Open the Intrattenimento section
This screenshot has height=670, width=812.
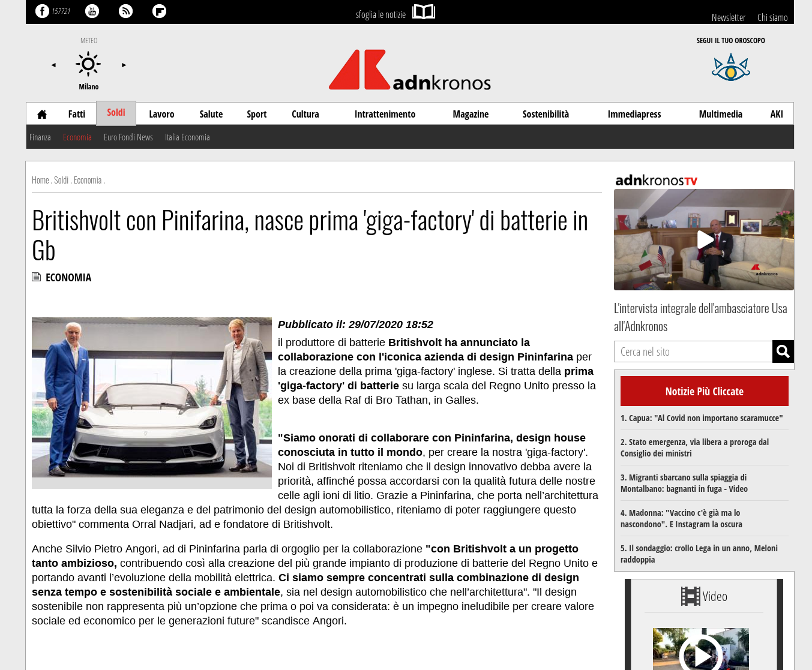click(385, 114)
